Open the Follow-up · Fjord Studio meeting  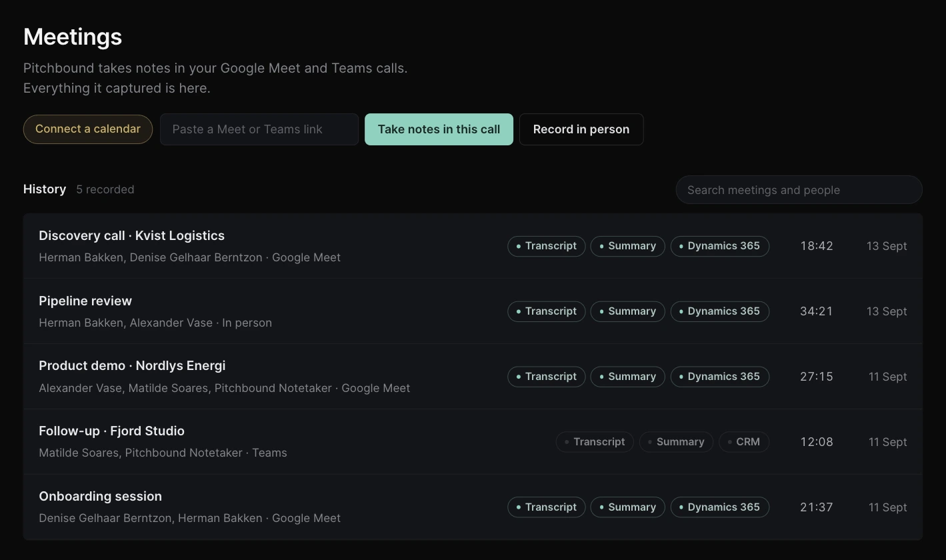click(x=473, y=442)
